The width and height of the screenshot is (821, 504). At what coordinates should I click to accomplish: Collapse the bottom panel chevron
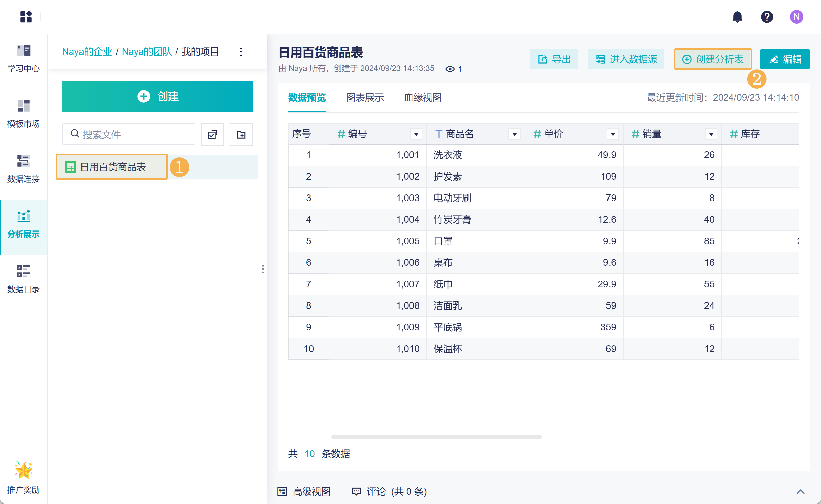800,492
